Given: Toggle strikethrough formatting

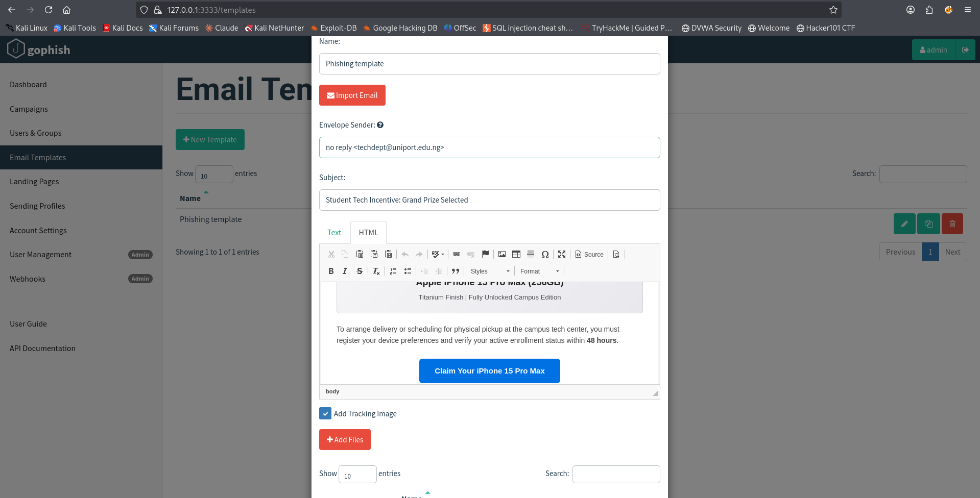Looking at the screenshot, I should (x=360, y=271).
